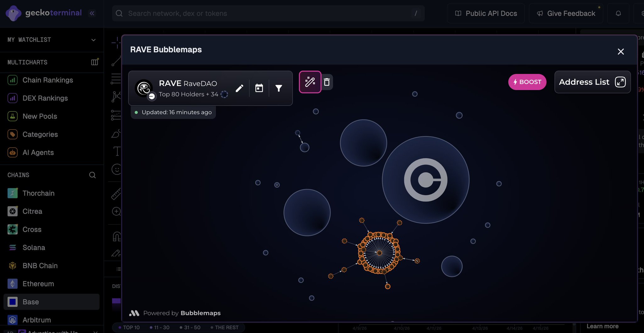The width and height of the screenshot is (644, 333).
Task: Open the calendar date picker in Bubblemaps
Action: [259, 88]
